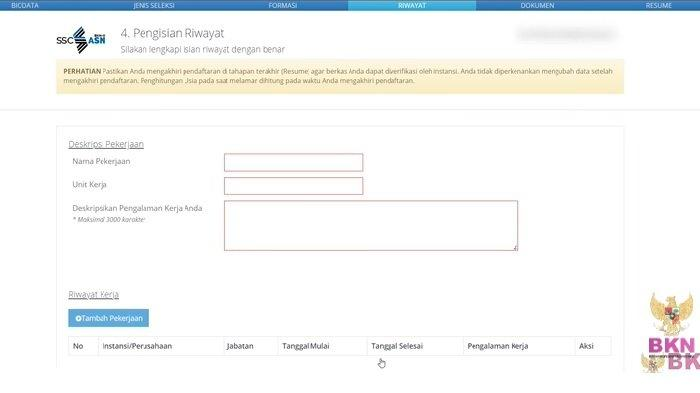The image size is (700, 393).
Task: Click the plus icon in Tambah Pekerjaan
Action: point(78,318)
